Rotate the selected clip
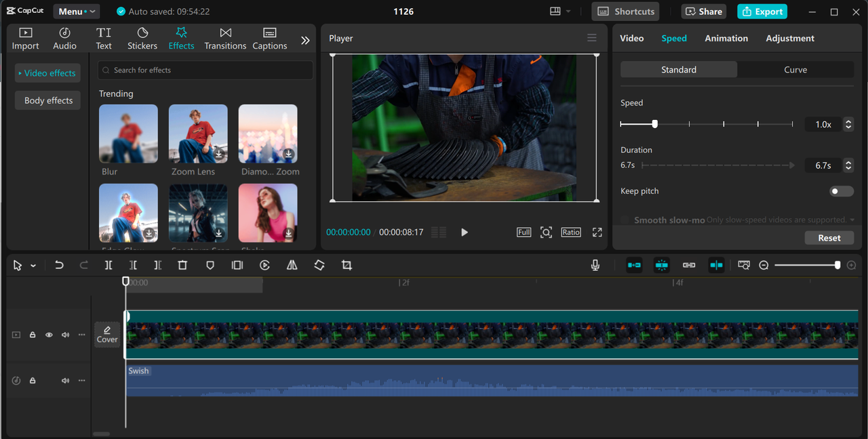Image resolution: width=868 pixels, height=439 pixels. (319, 266)
